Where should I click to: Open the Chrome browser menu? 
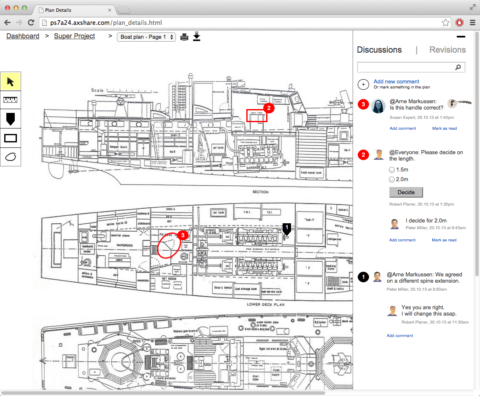472,23
